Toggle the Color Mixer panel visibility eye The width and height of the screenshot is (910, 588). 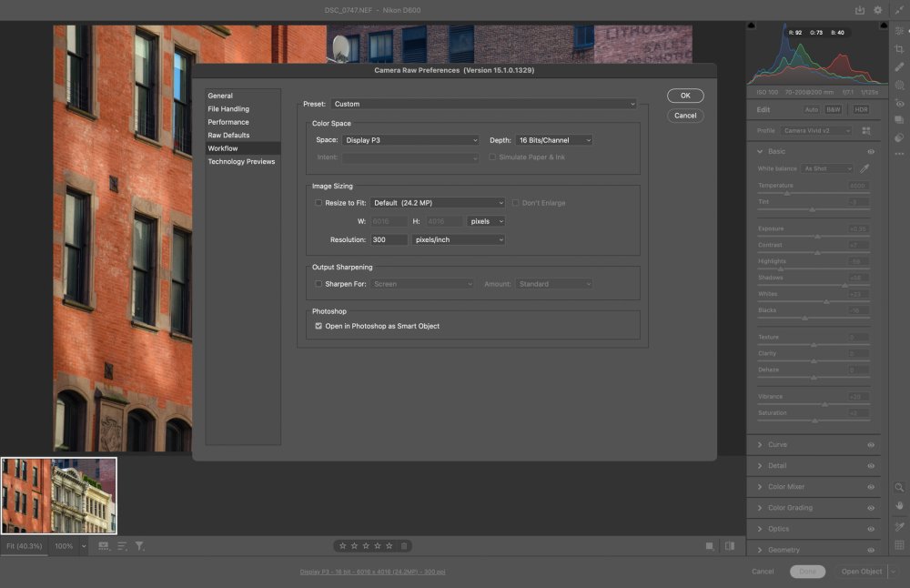click(871, 487)
